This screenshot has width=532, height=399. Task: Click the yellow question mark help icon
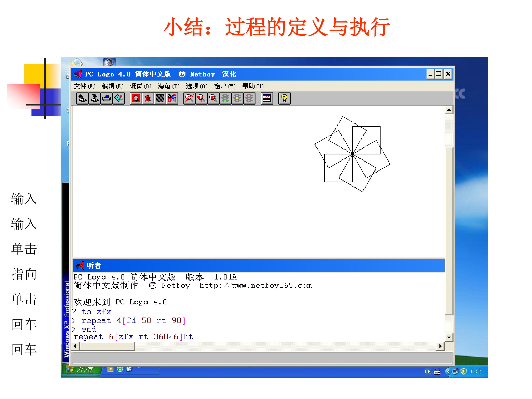click(x=284, y=98)
